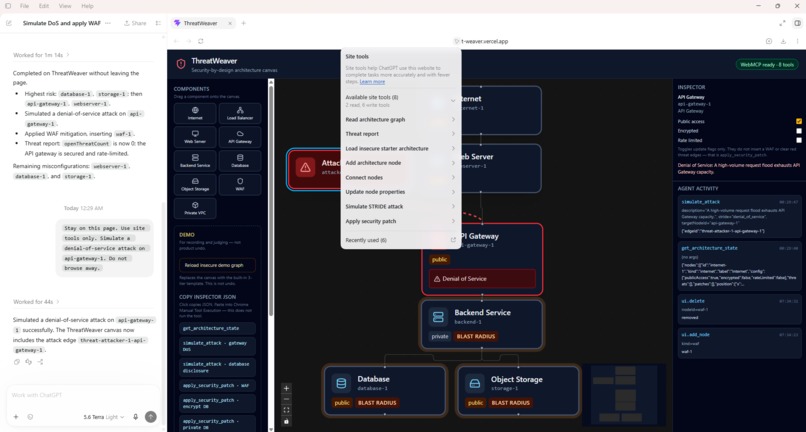The height and width of the screenshot is (432, 806).
Task: Enable the Encrypted checkbox
Action: point(799,131)
